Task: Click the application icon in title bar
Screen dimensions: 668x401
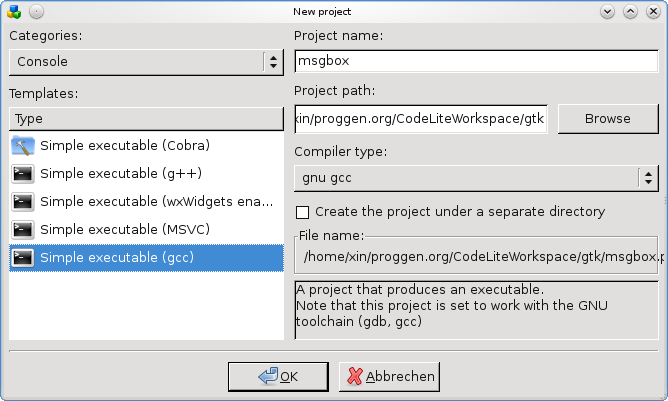Action: 13,11
